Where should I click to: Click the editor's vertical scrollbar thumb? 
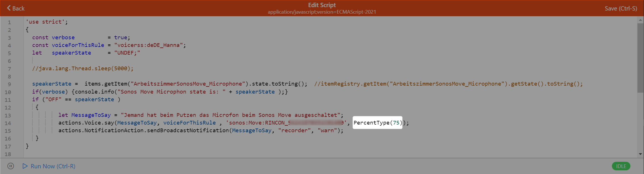[x=640, y=57]
